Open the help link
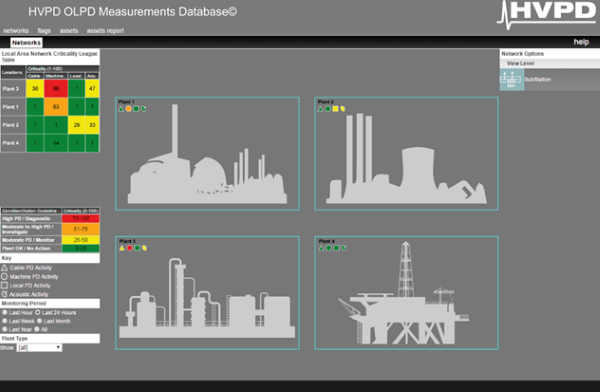This screenshot has height=392, width=600. coord(581,42)
